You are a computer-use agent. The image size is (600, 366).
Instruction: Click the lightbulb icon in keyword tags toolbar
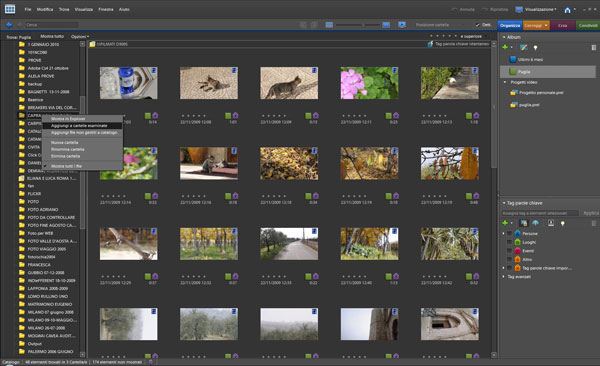coord(562,223)
